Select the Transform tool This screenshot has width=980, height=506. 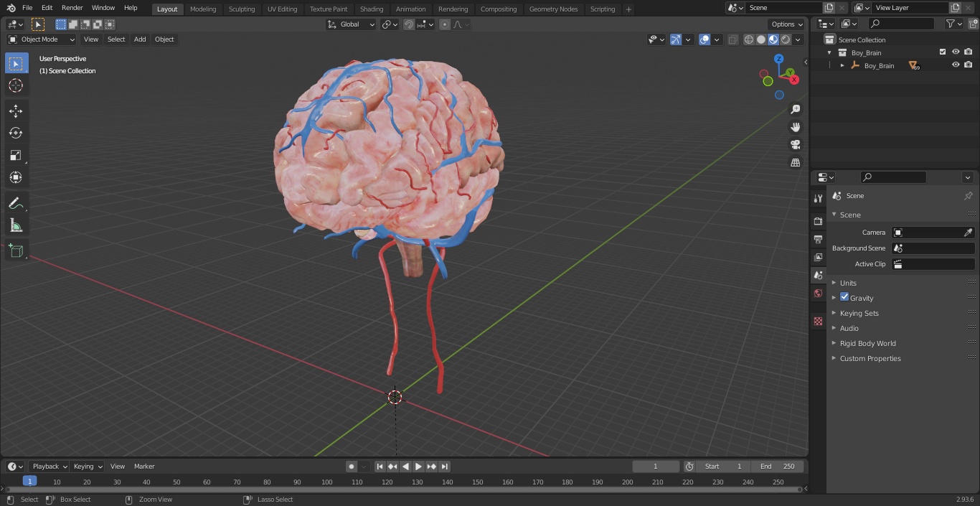click(x=16, y=177)
